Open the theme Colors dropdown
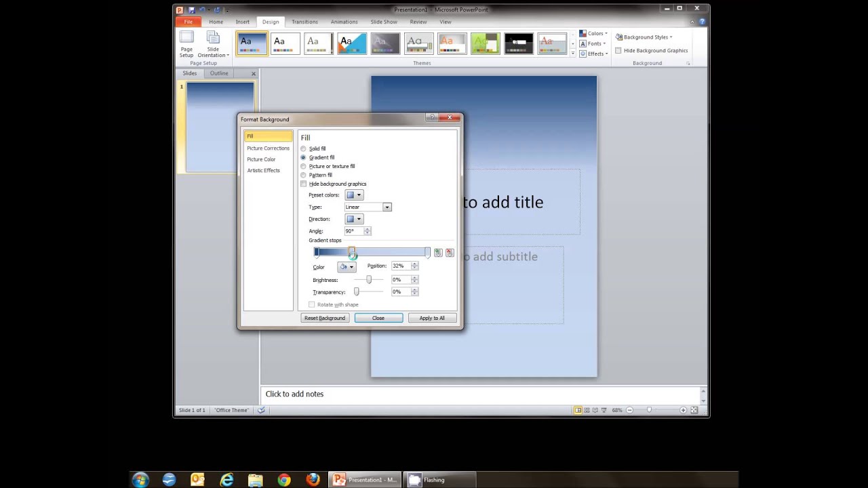This screenshot has height=488, width=868. click(593, 33)
